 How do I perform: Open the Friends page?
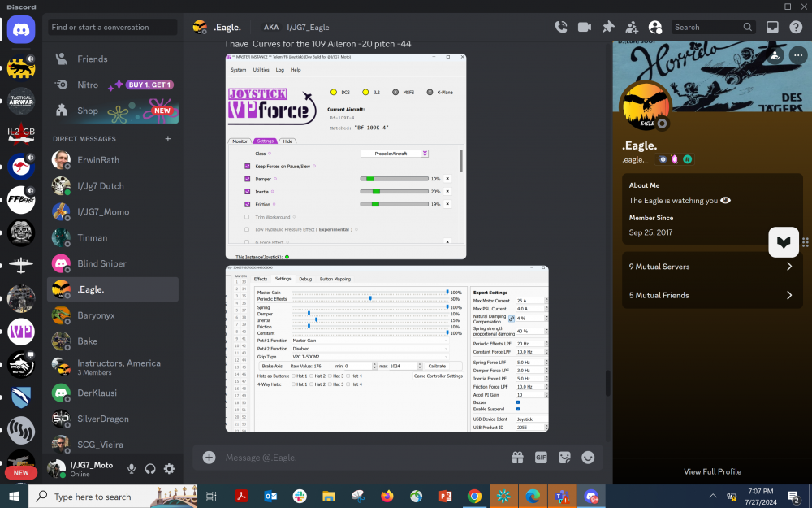click(92, 59)
